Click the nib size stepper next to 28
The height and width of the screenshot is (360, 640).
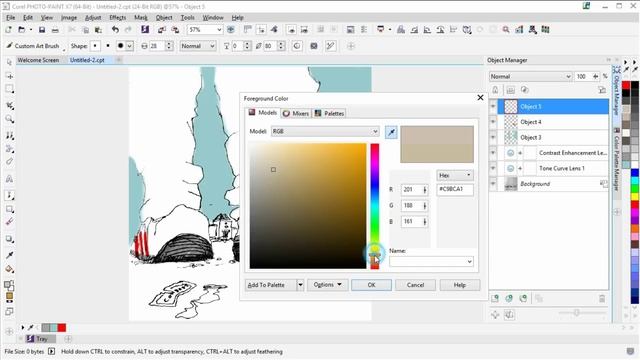[x=169, y=46]
